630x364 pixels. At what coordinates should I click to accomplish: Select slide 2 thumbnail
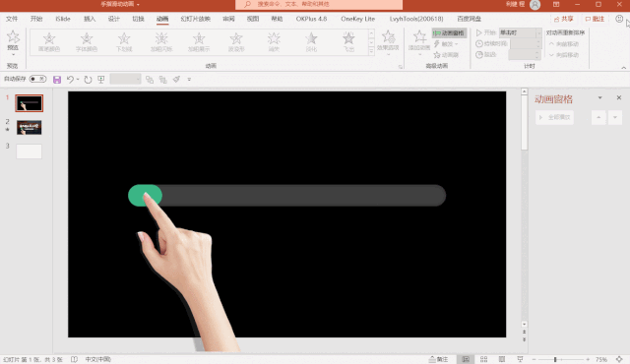[x=29, y=128]
